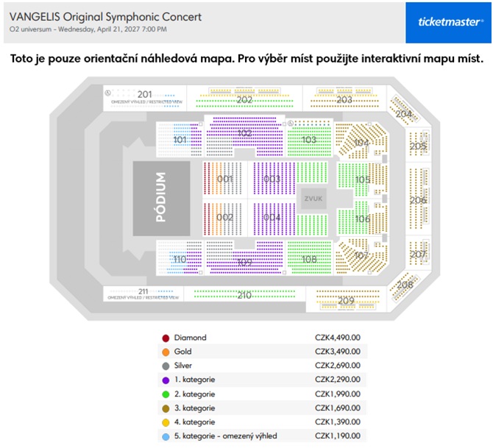Select floor section 001

[224, 179]
